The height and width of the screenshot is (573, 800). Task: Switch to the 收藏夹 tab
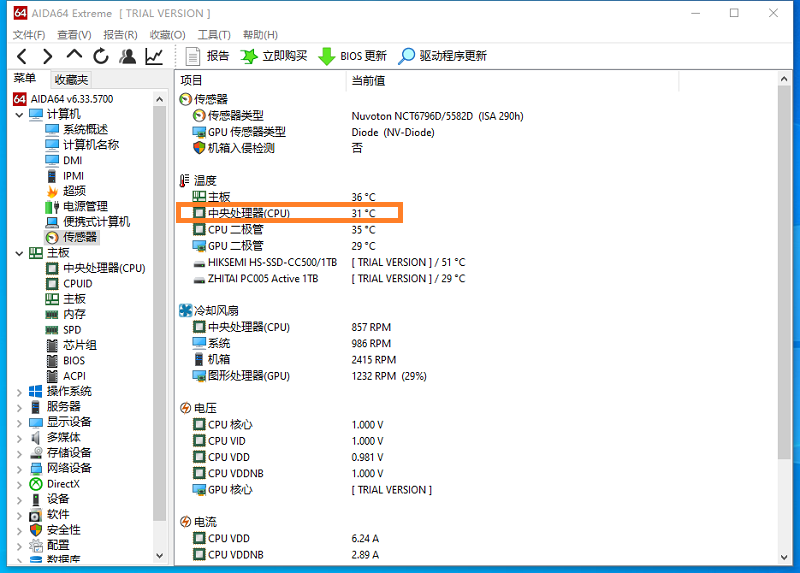pos(71,80)
